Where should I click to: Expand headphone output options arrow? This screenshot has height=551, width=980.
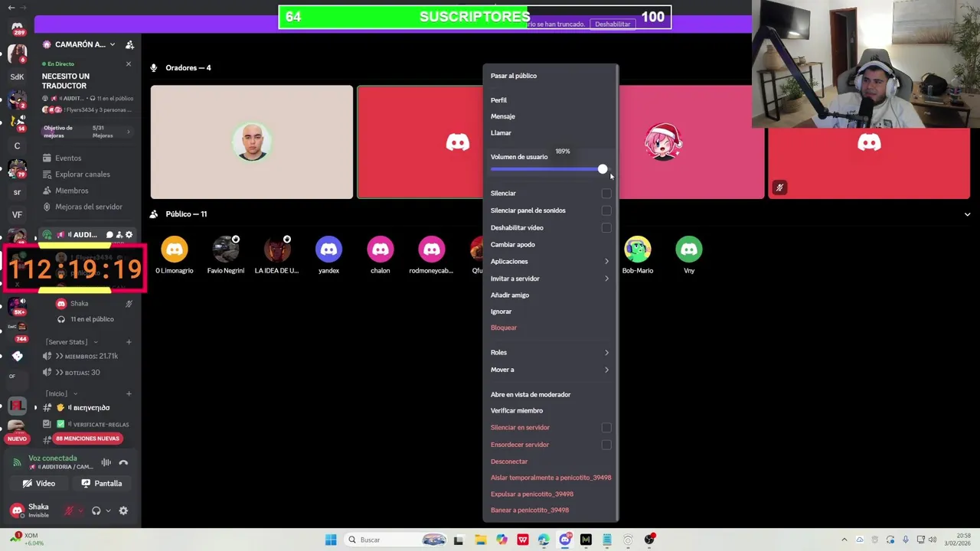(108, 510)
